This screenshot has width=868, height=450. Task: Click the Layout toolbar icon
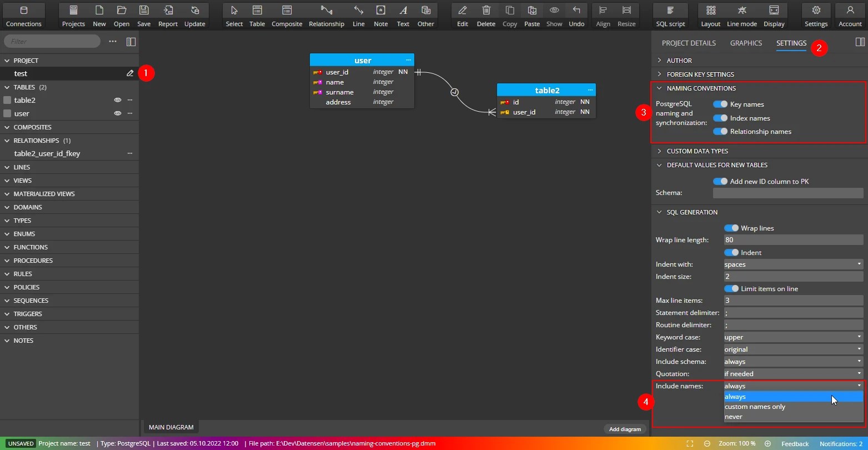tap(710, 14)
